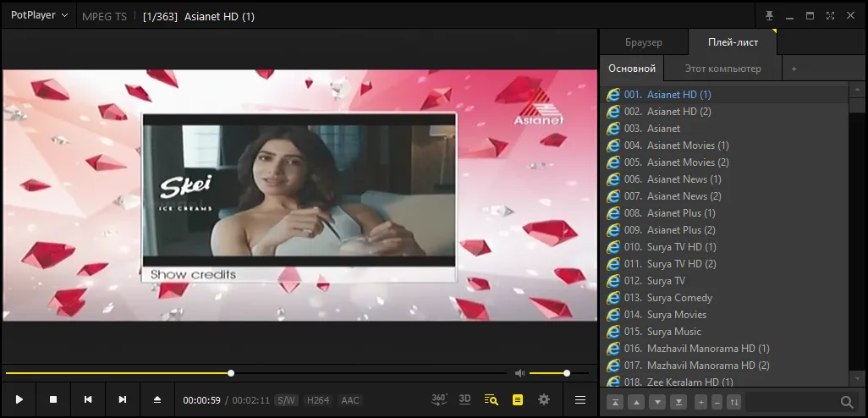Select playlist item 004. Asianet Movies (1)

tap(724, 145)
